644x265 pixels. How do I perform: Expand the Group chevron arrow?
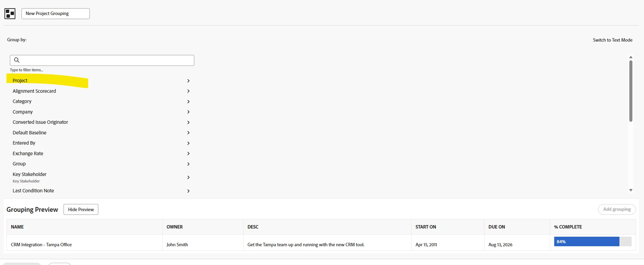point(188,164)
